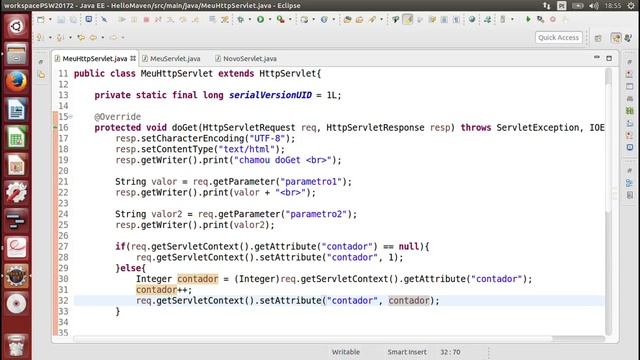The width and height of the screenshot is (640, 360).
Task: Expand the Run configurations dropdown
Action: coord(270,19)
